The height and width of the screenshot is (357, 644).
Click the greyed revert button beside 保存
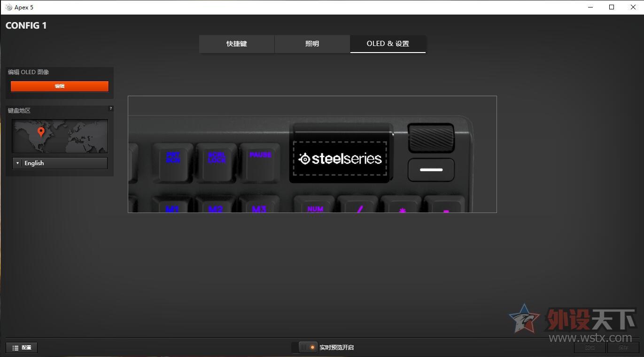click(x=590, y=348)
